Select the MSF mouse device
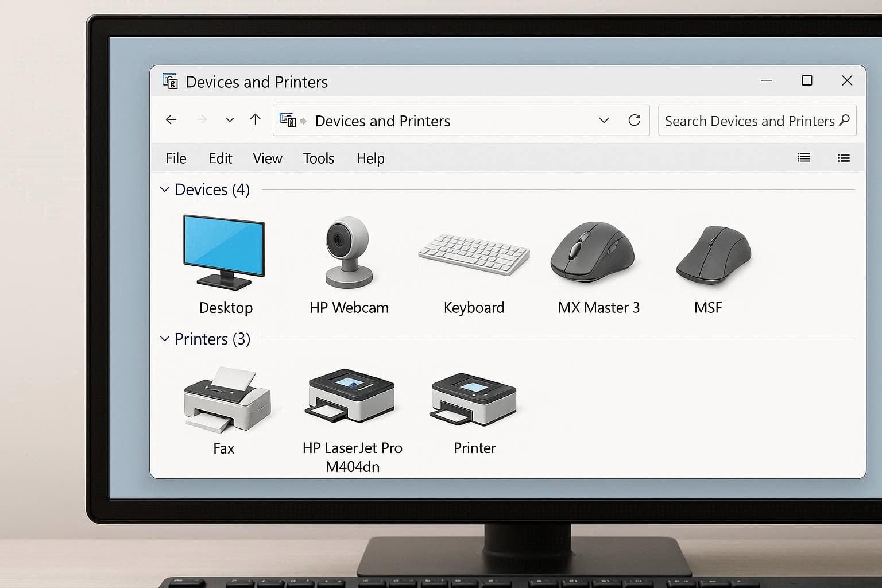Viewport: 882px width, 588px height. coord(713,254)
